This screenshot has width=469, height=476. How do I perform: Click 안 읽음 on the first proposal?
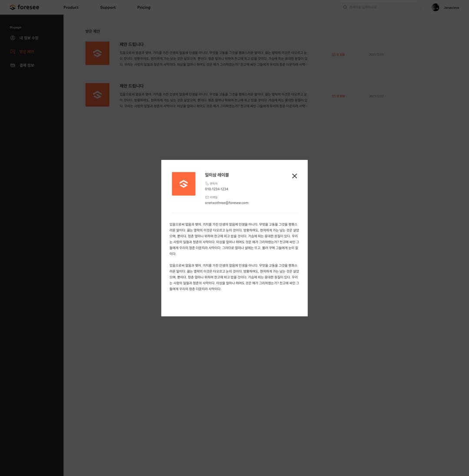point(338,54)
